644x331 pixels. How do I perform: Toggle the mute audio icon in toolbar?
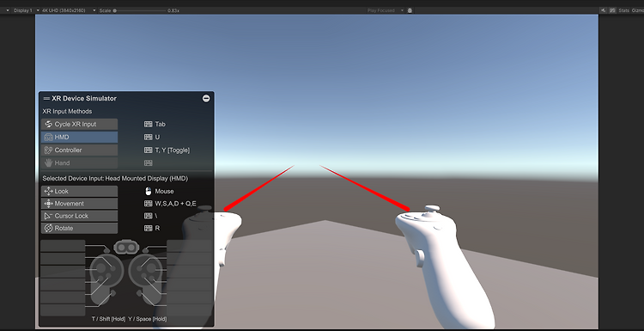point(604,10)
